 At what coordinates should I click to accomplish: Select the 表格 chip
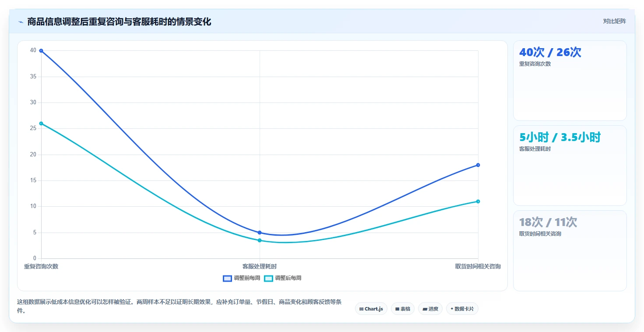(403, 309)
